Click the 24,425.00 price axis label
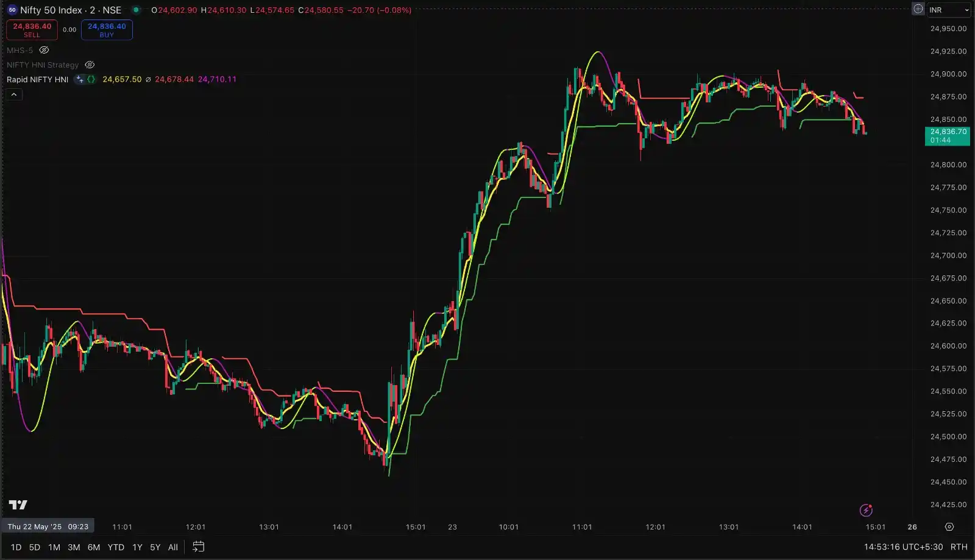975x560 pixels. point(948,505)
